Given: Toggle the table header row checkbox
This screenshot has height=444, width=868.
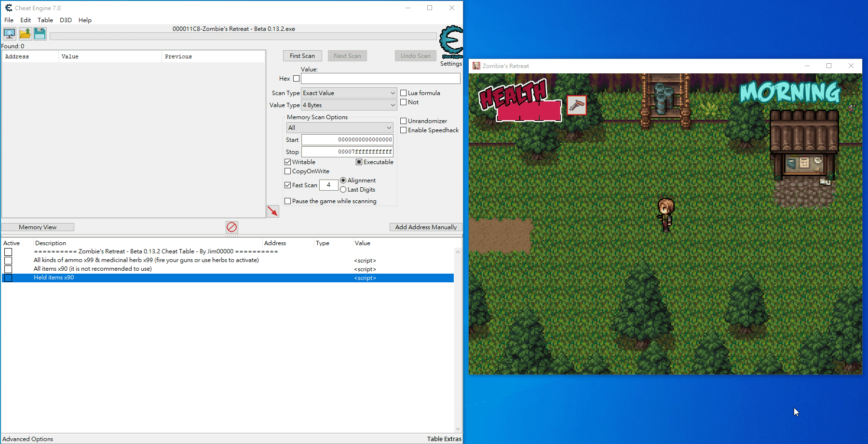Looking at the screenshot, I should coord(8,252).
